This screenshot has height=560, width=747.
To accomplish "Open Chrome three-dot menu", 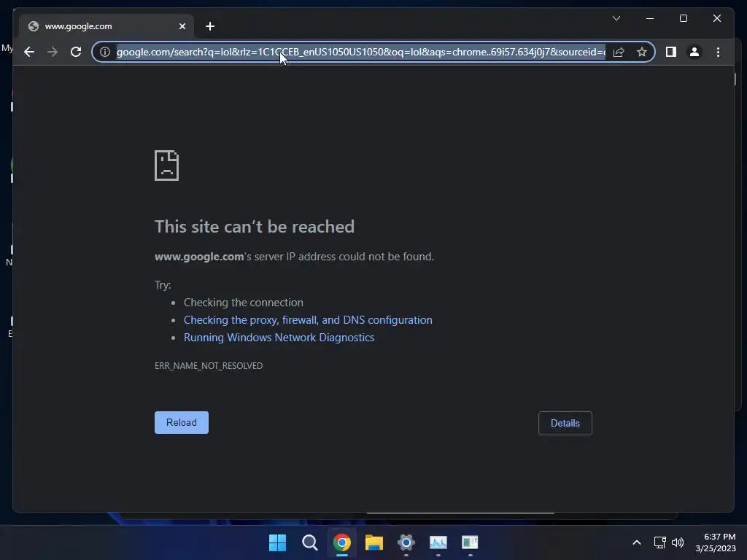I will tap(718, 52).
